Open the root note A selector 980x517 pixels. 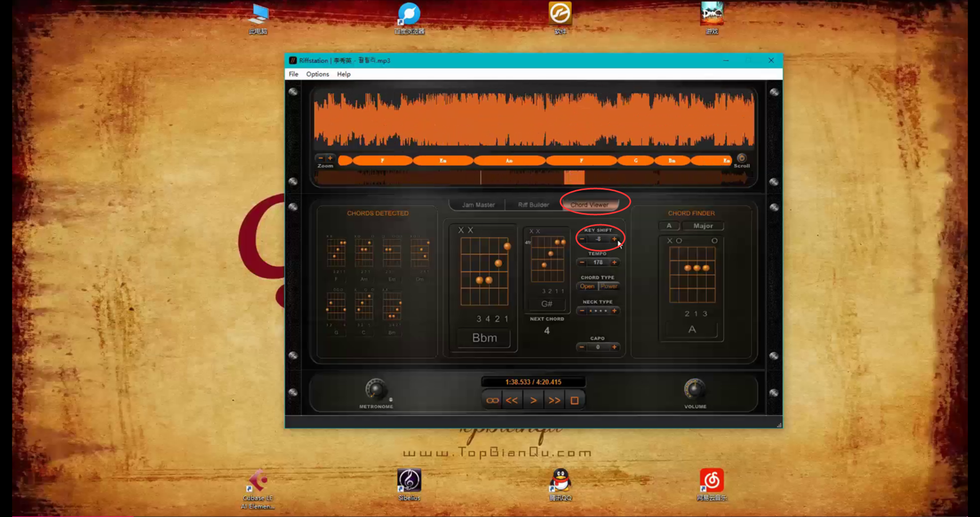(x=669, y=226)
